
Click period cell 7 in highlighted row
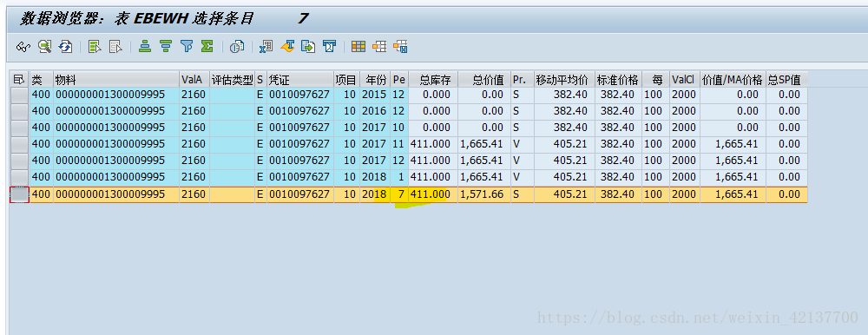(x=399, y=195)
